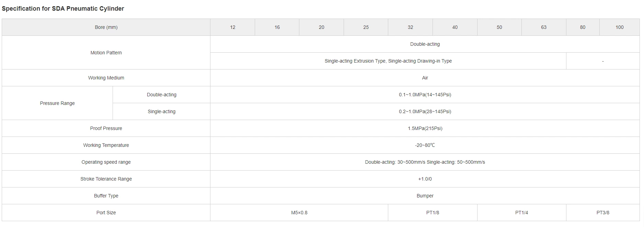The image size is (644, 227).
Task: Click the 'Operating speed range' row label
Action: (x=106, y=162)
